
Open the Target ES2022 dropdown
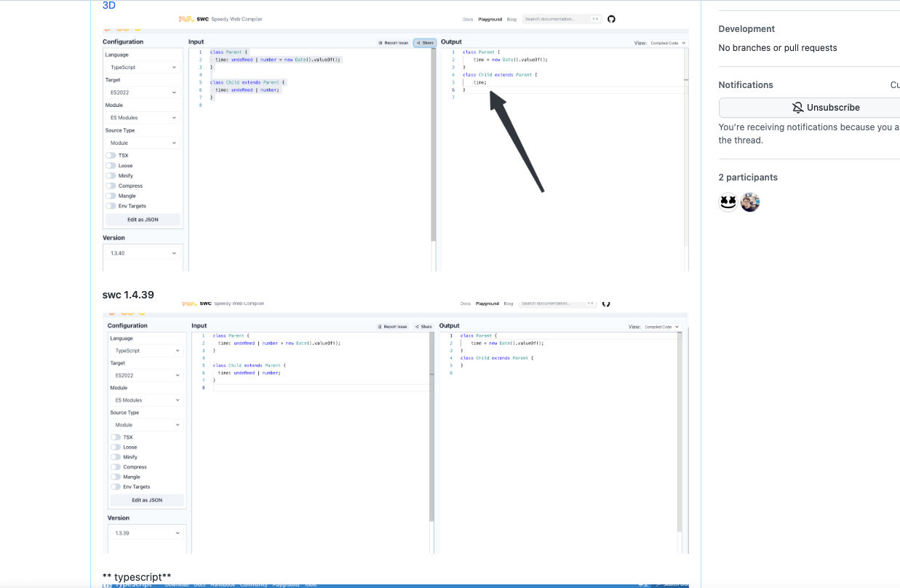143,92
